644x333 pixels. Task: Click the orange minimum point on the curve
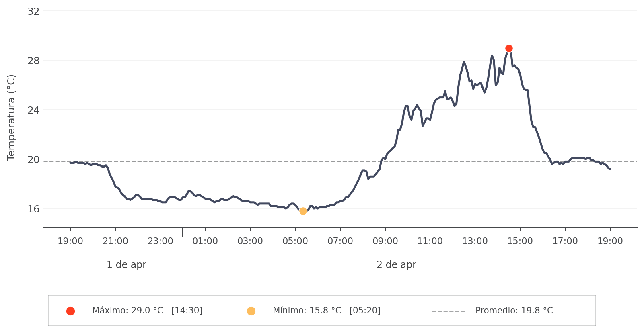coord(303,211)
